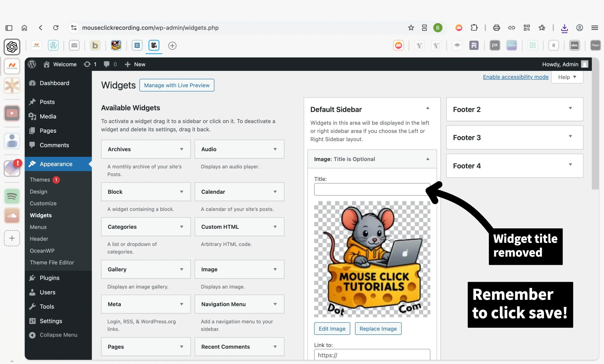This screenshot has width=604, height=364.
Task: Click the updates icon in admin bar
Action: tap(87, 64)
